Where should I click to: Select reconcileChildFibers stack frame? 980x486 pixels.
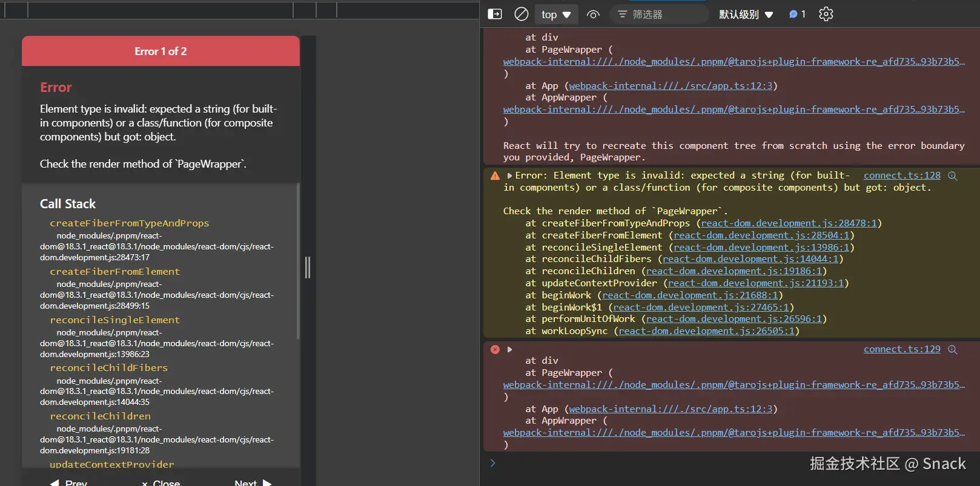[x=109, y=368]
